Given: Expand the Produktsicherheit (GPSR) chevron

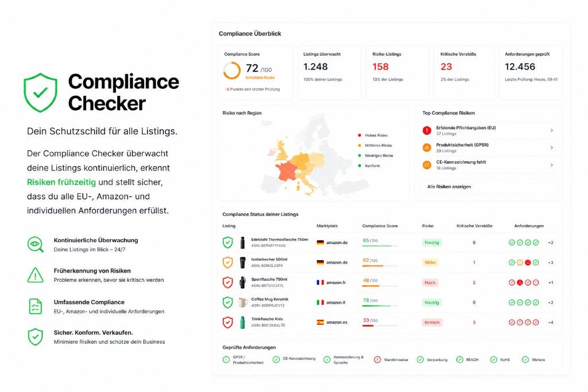Looking at the screenshot, I should tap(552, 148).
